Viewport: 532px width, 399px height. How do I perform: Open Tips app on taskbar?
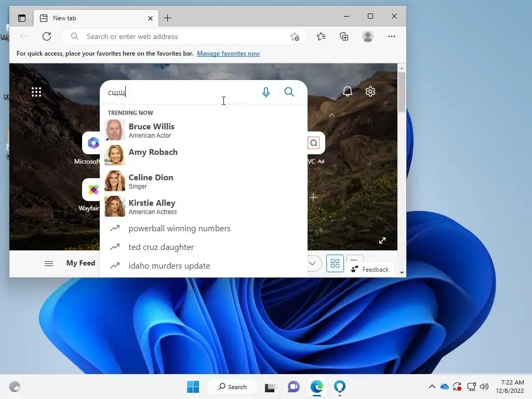pyautogui.click(x=340, y=387)
